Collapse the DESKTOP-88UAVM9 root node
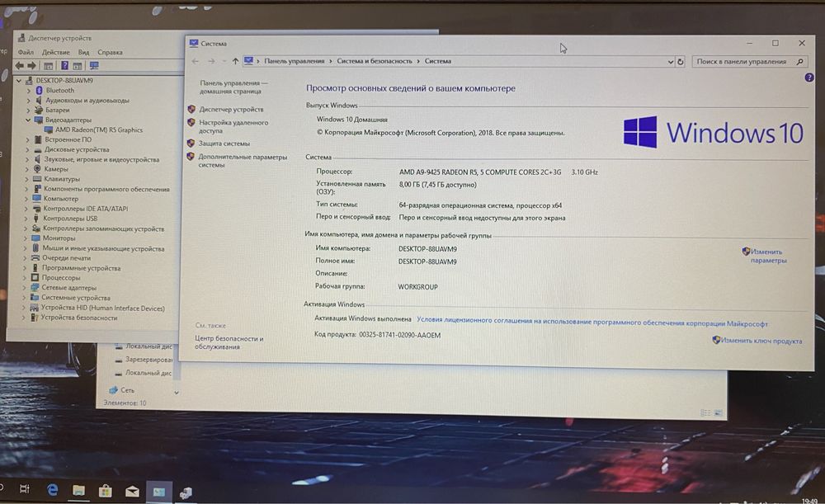The height and width of the screenshot is (504, 825). pos(19,81)
